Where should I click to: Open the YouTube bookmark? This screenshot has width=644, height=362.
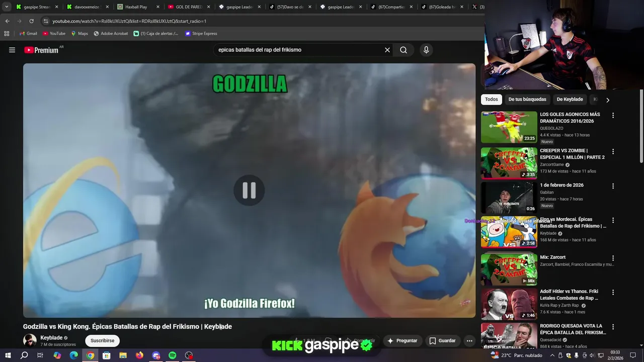54,34
